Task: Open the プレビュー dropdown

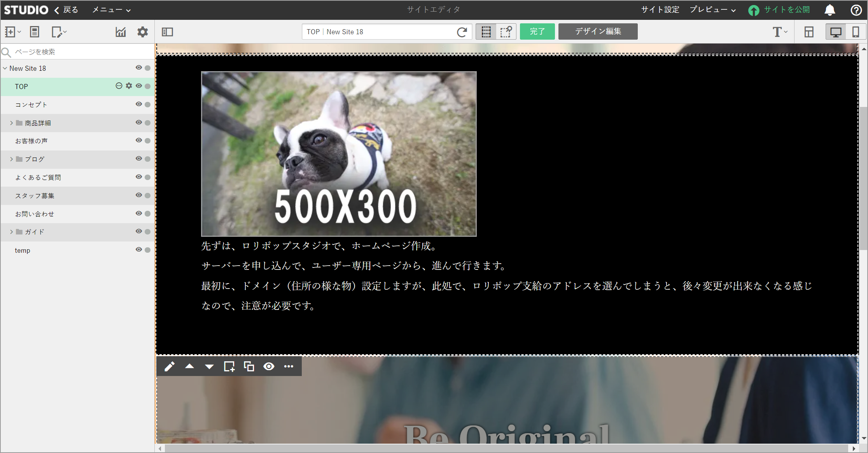Action: pyautogui.click(x=712, y=10)
